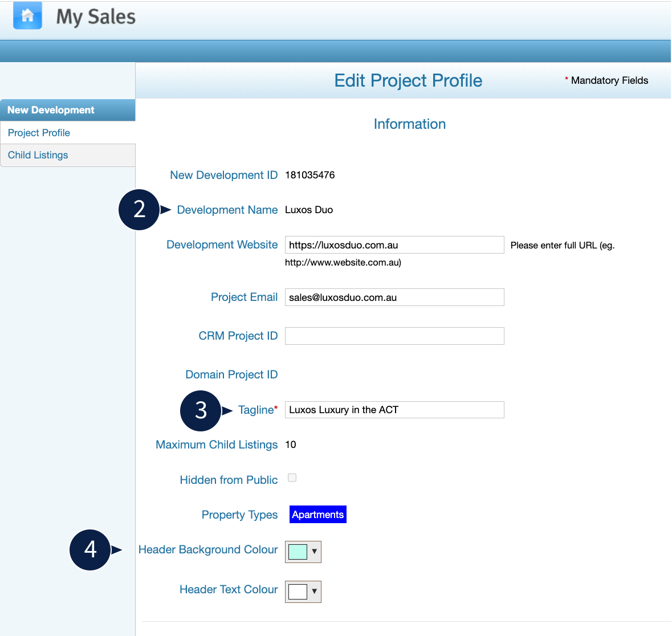The width and height of the screenshot is (672, 636).
Task: Click the Information section heading
Action: (410, 124)
